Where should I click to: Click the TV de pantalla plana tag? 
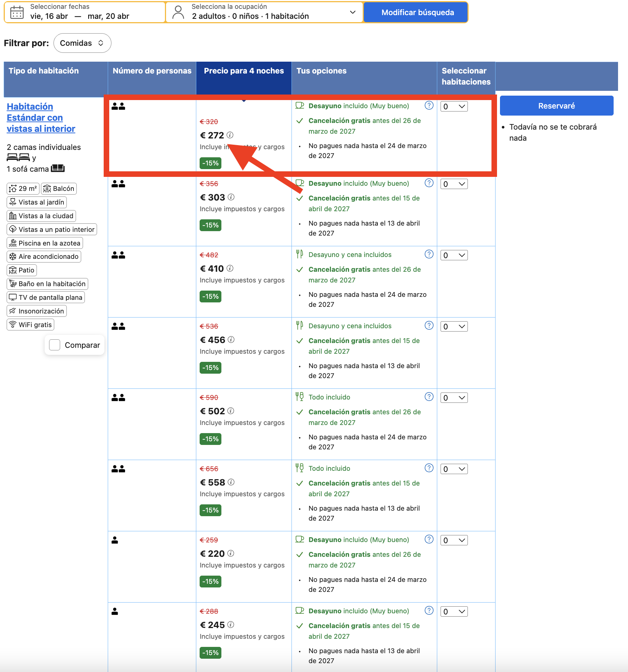tap(46, 298)
